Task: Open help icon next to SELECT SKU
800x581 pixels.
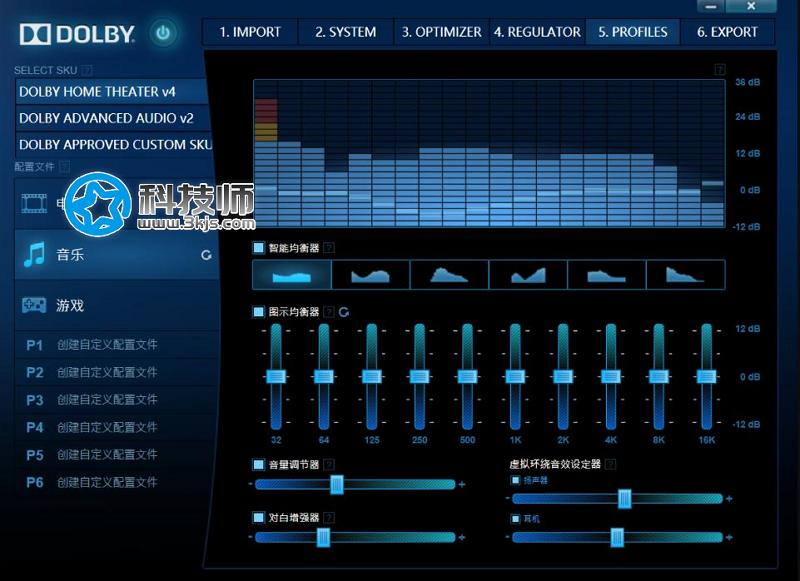Action: (x=87, y=70)
